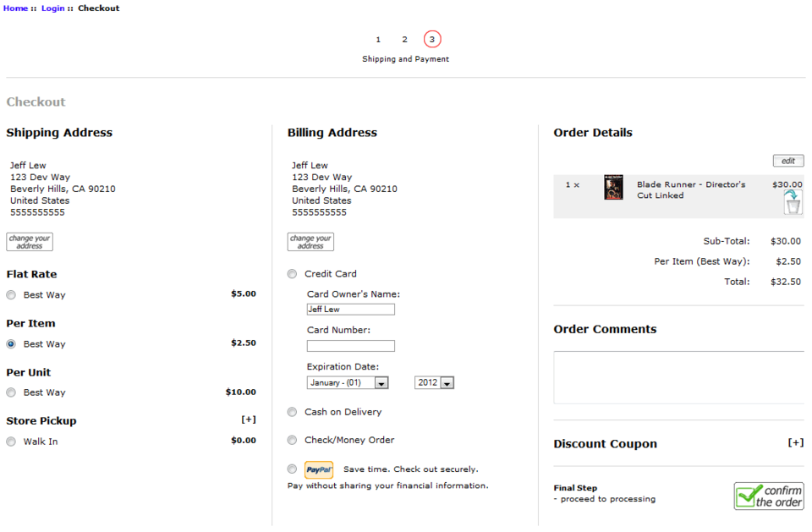Image resolution: width=812 pixels, height=532 pixels.
Task: Click change your address under Shipping Address
Action: [29, 241]
